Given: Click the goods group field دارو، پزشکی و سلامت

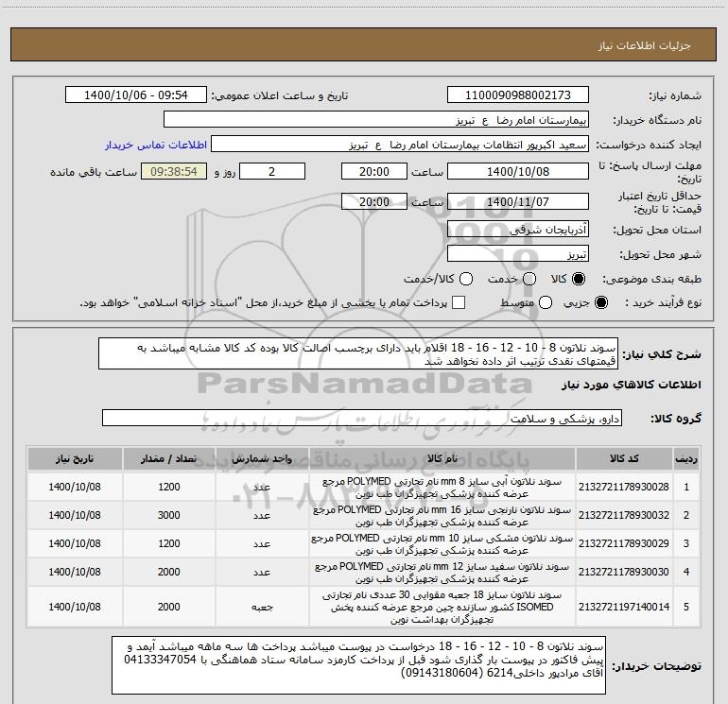Looking at the screenshot, I should pos(362,418).
